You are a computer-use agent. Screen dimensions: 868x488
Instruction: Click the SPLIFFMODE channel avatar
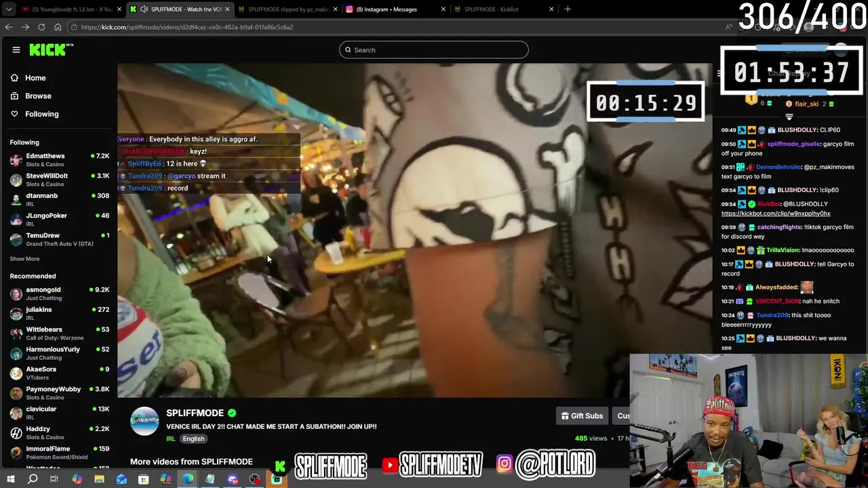[x=144, y=421]
